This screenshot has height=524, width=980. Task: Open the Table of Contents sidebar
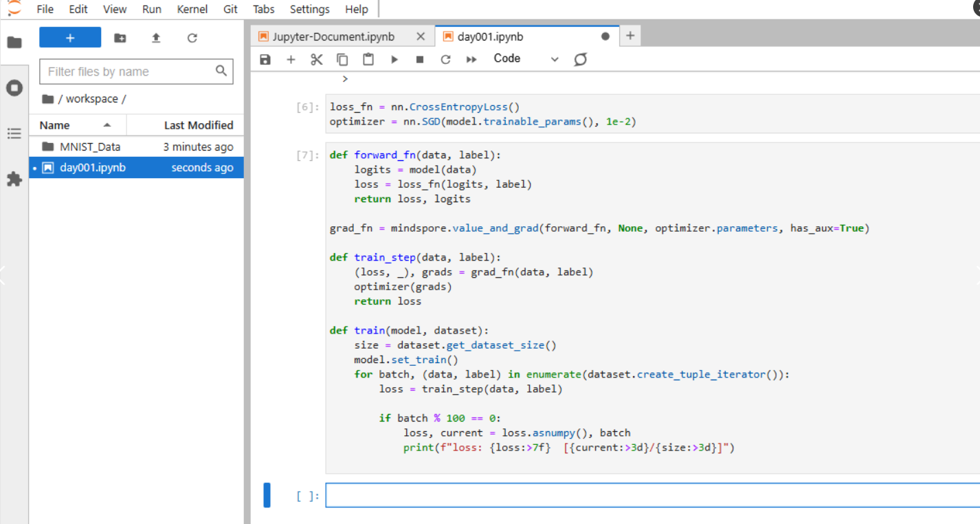tap(14, 133)
